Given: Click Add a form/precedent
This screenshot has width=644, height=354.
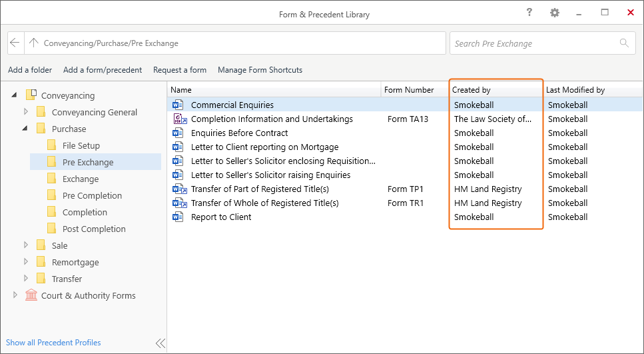Looking at the screenshot, I should click(x=103, y=70).
